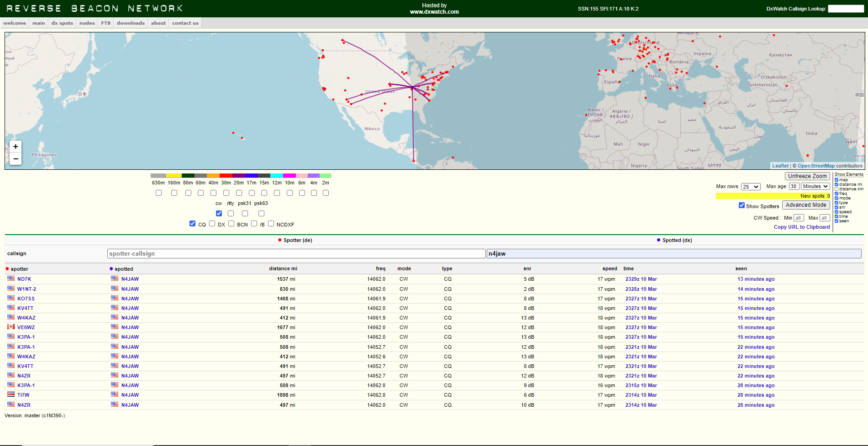Open the welcome tab
868x446 pixels.
click(x=15, y=23)
